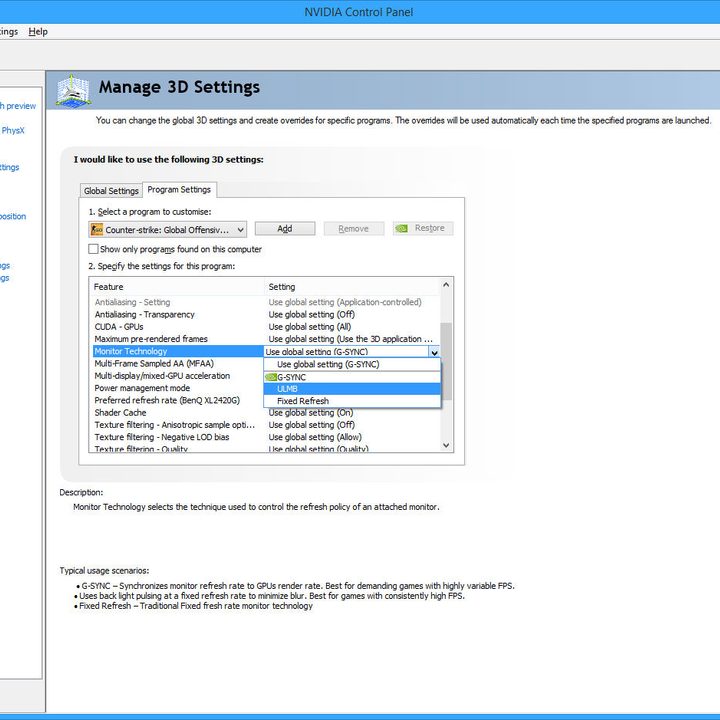This screenshot has height=720, width=720.
Task: Click the NVIDIA icon beside G-SYNC option
Action: (271, 377)
